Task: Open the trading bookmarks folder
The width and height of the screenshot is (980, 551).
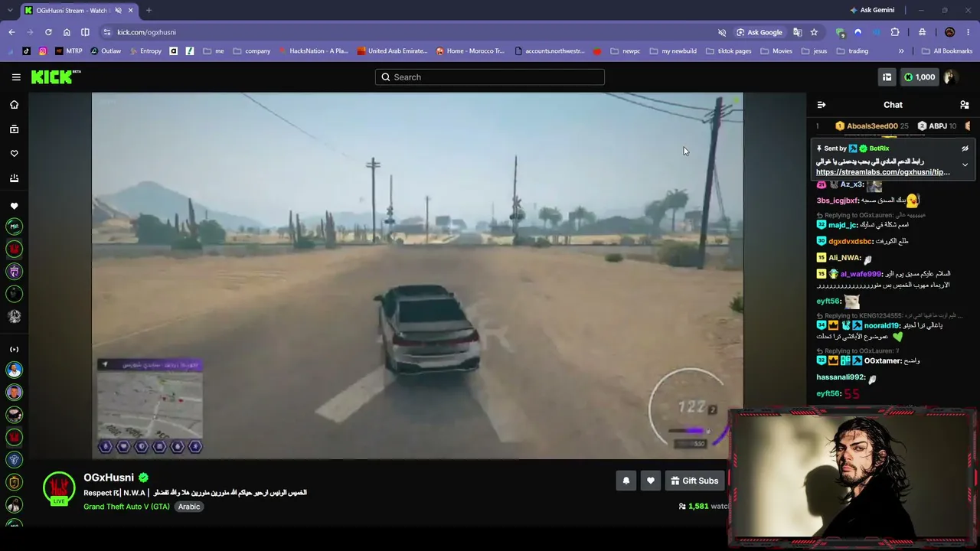Action: [852, 51]
